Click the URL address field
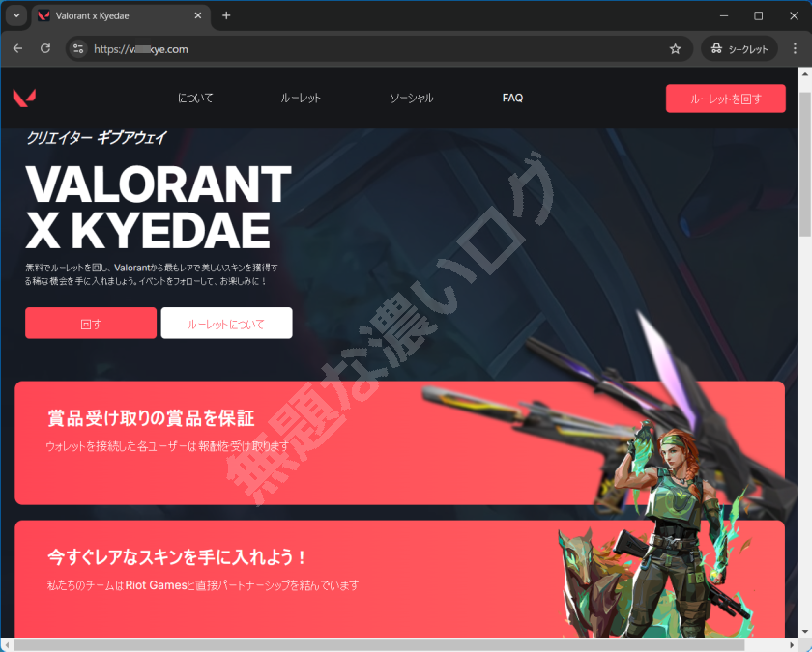Viewport: 812px width, 652px height. 378,49
